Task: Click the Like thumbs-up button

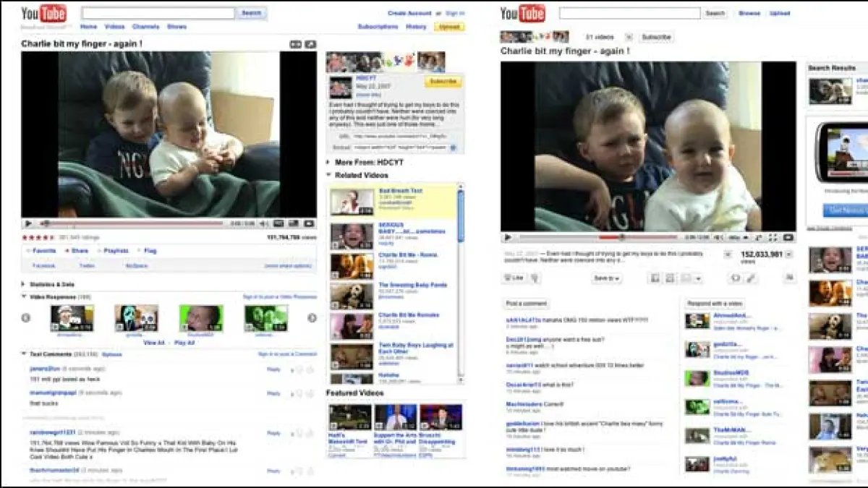Action: 514,278
